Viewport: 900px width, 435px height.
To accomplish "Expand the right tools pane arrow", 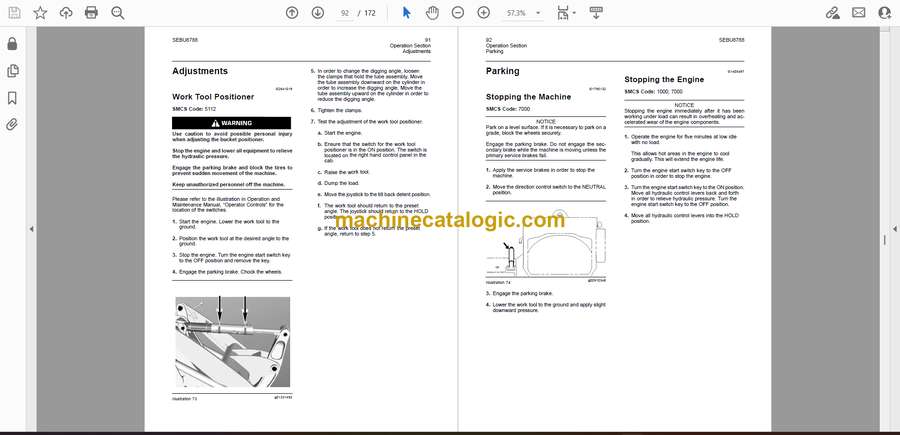I will click(894, 229).
